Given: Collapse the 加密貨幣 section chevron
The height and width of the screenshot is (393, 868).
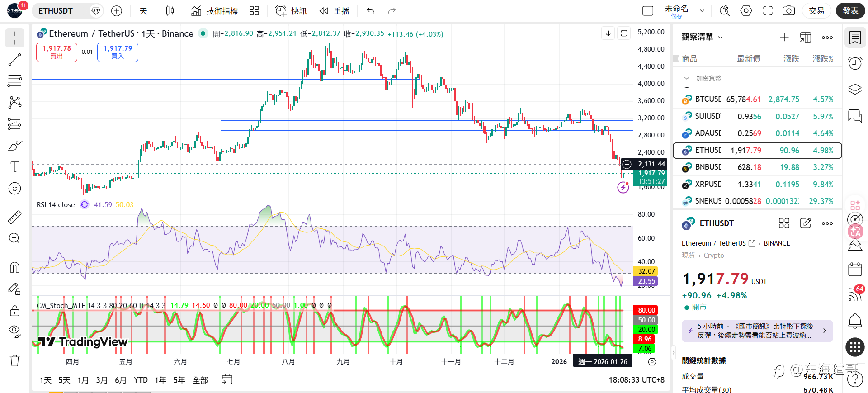Looking at the screenshot, I should 687,78.
